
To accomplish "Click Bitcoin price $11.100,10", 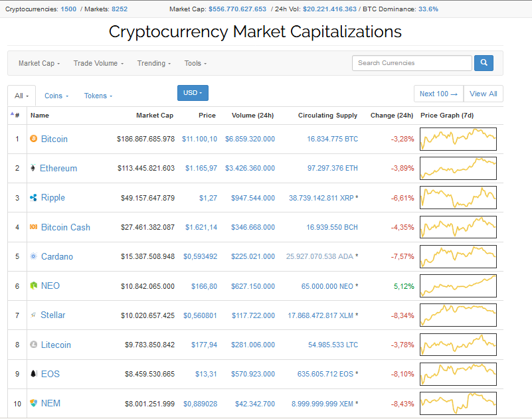I will pos(199,139).
